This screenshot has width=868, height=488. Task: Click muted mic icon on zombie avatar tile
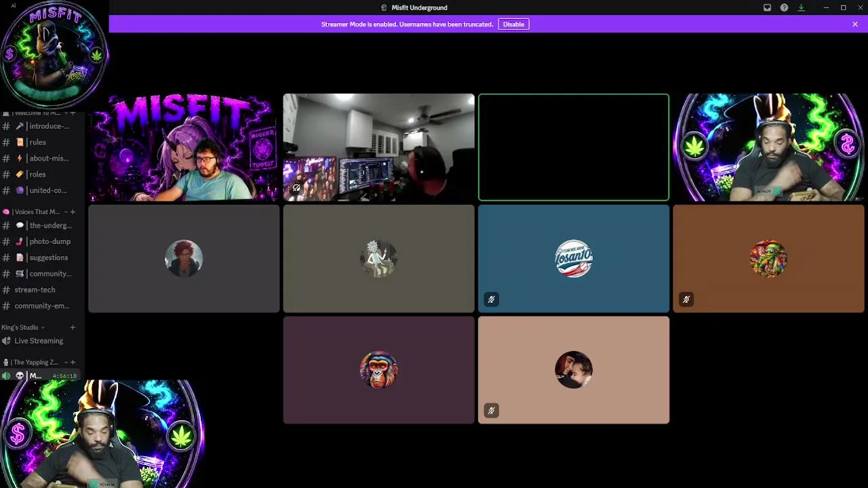click(686, 299)
